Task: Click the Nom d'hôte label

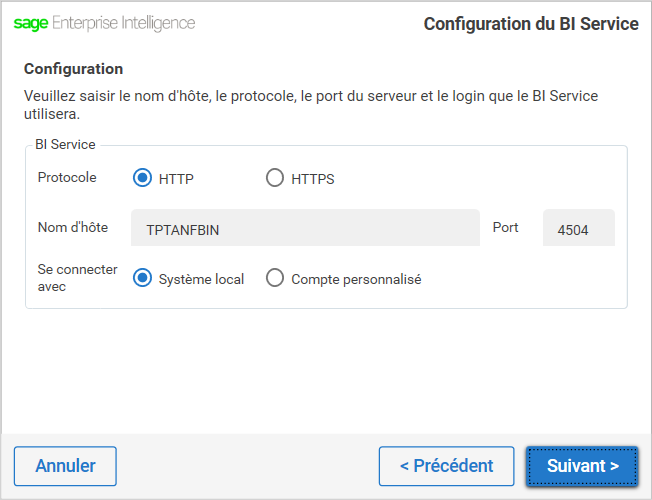Action: coord(73,228)
